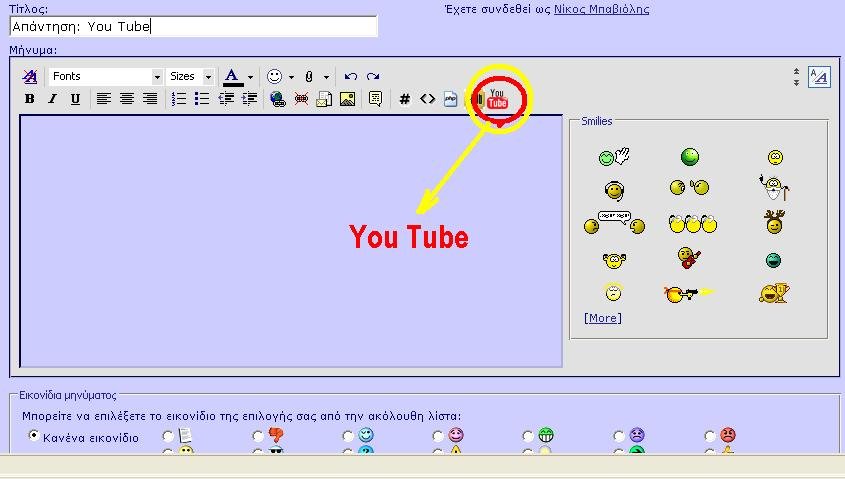Wrap selection in PHP tags
Image resolution: width=845 pixels, height=479 pixels.
click(x=451, y=99)
